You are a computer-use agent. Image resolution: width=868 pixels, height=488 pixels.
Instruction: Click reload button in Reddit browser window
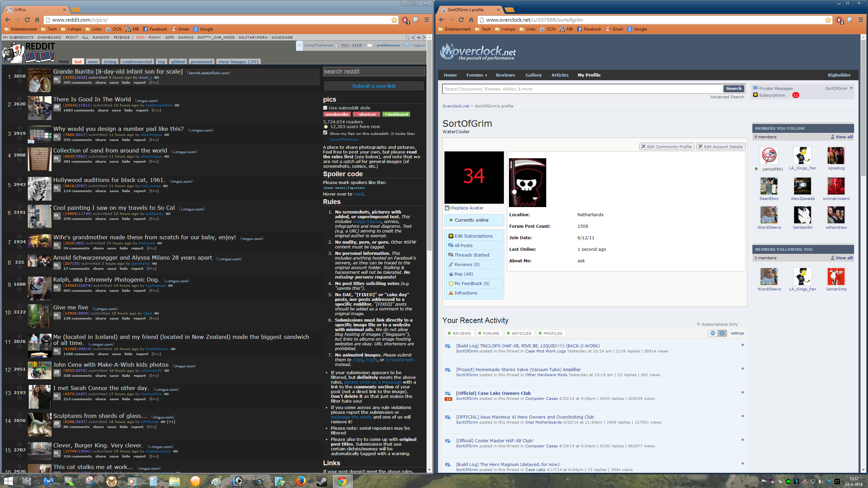tap(27, 20)
